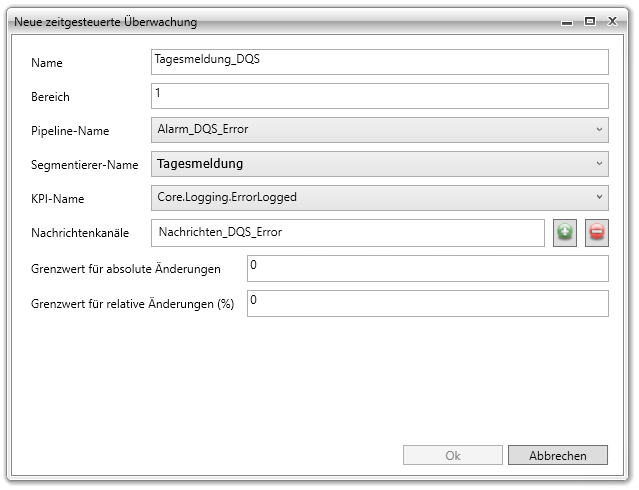Select the Alarm_DQS_Error pipeline combo box

click(380, 130)
